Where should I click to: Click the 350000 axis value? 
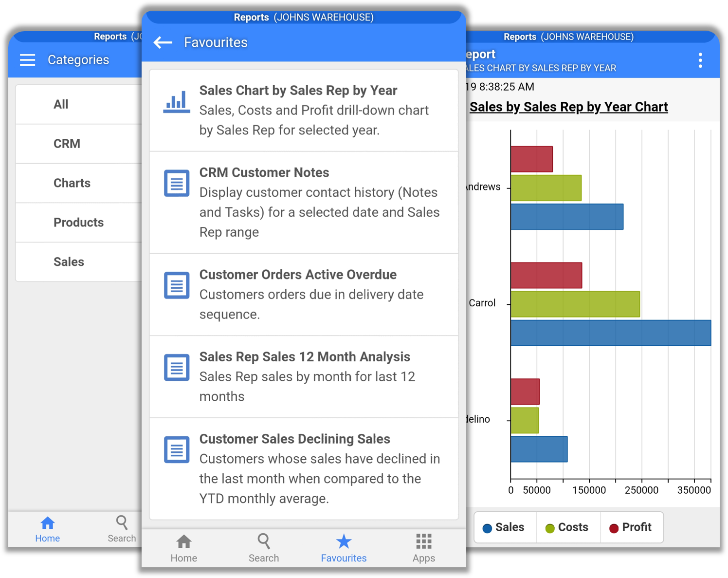click(x=694, y=490)
